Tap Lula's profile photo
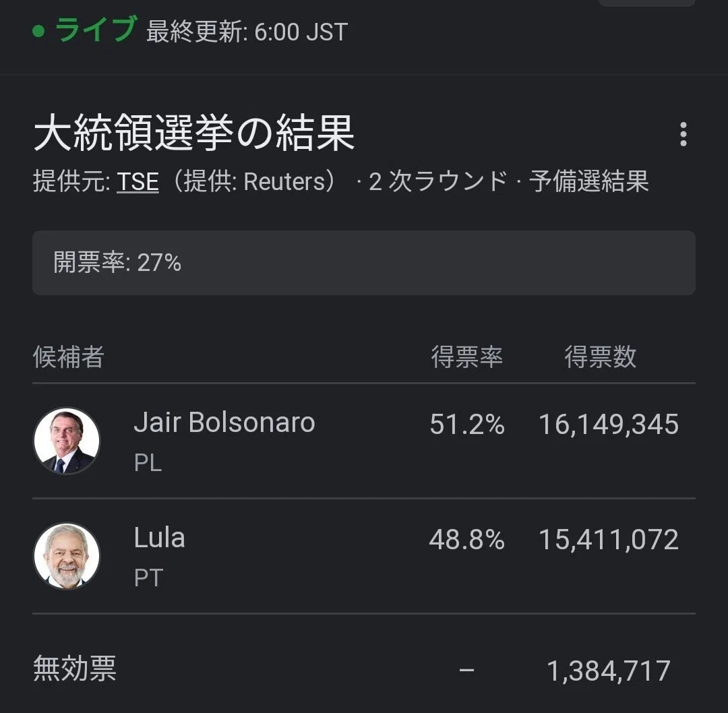The width and height of the screenshot is (728, 713). point(67,556)
